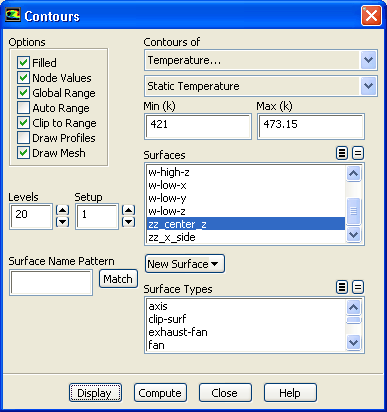This screenshot has height=412, width=387.
Task: Click the Levels input field
Action: click(x=31, y=216)
